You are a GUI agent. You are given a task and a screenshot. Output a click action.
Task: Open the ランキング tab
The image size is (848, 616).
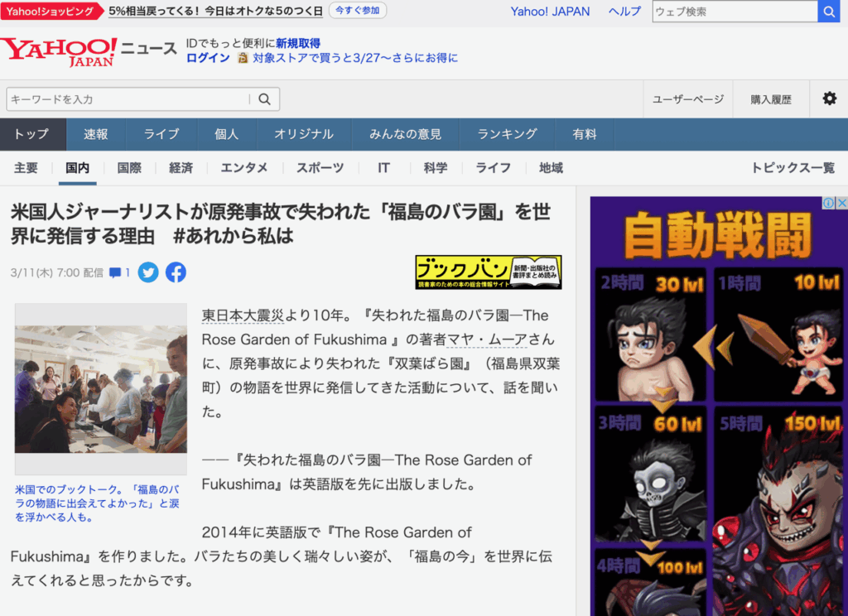[x=507, y=134]
